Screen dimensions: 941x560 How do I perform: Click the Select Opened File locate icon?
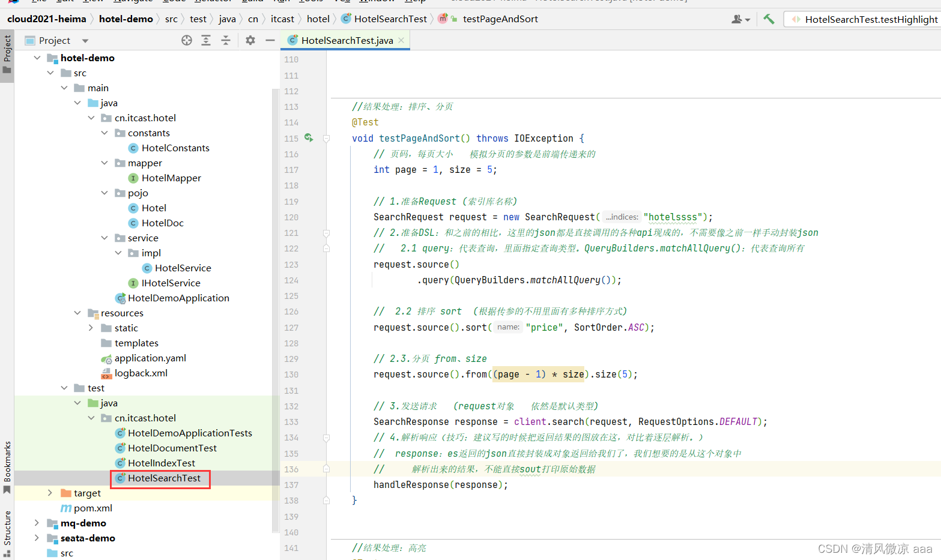[187, 40]
